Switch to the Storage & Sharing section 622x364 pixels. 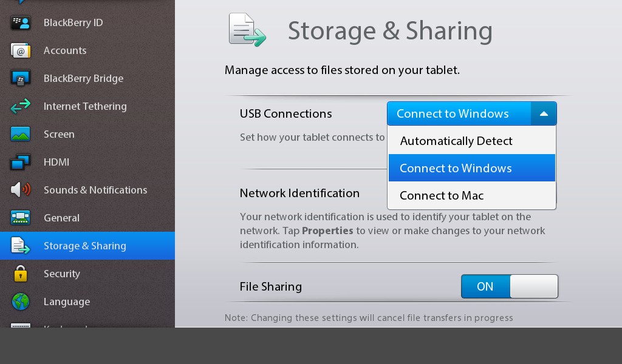85,246
